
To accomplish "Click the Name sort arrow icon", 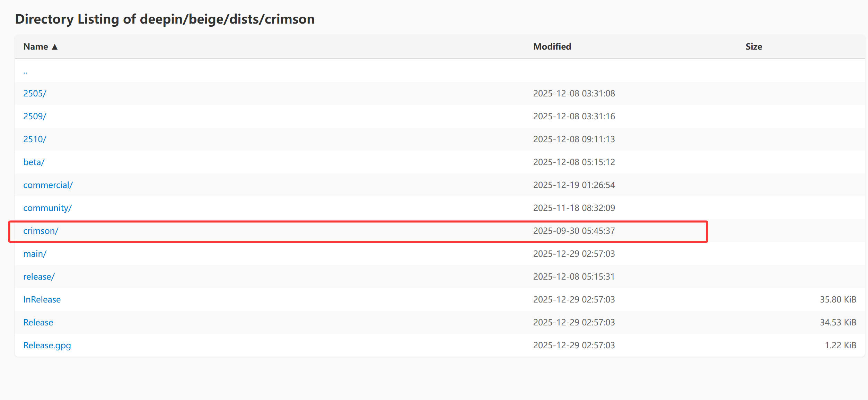I will (x=55, y=47).
